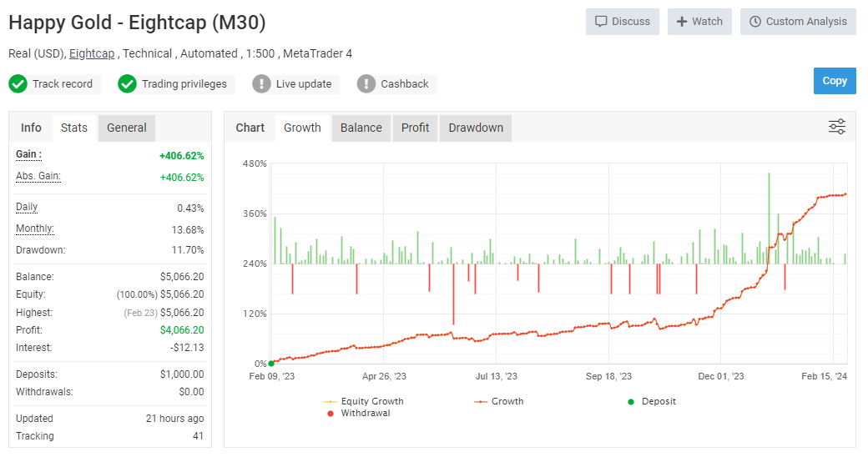Switch to the Drawdown chart tab

click(476, 128)
